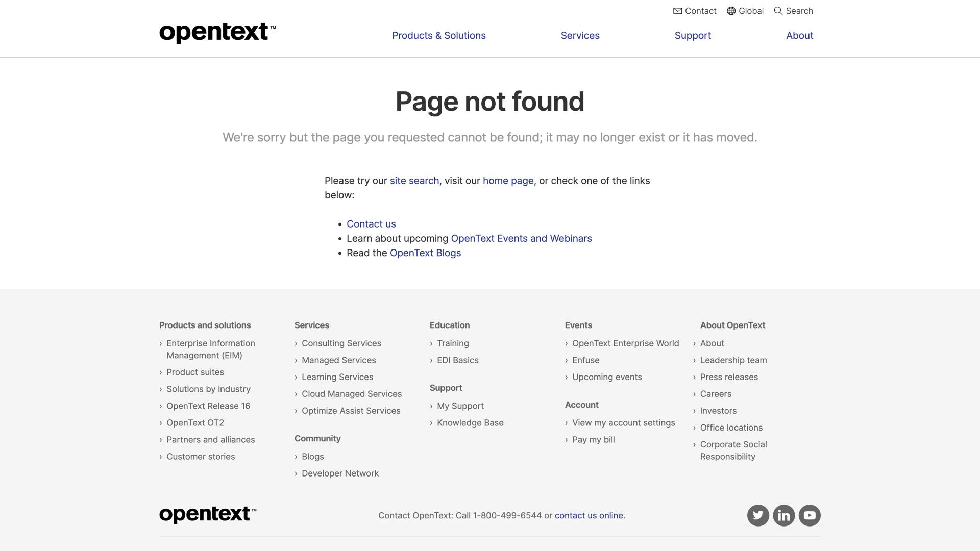Click the envelope Contact icon in header
The width and height of the screenshot is (980, 551).
pos(677,11)
